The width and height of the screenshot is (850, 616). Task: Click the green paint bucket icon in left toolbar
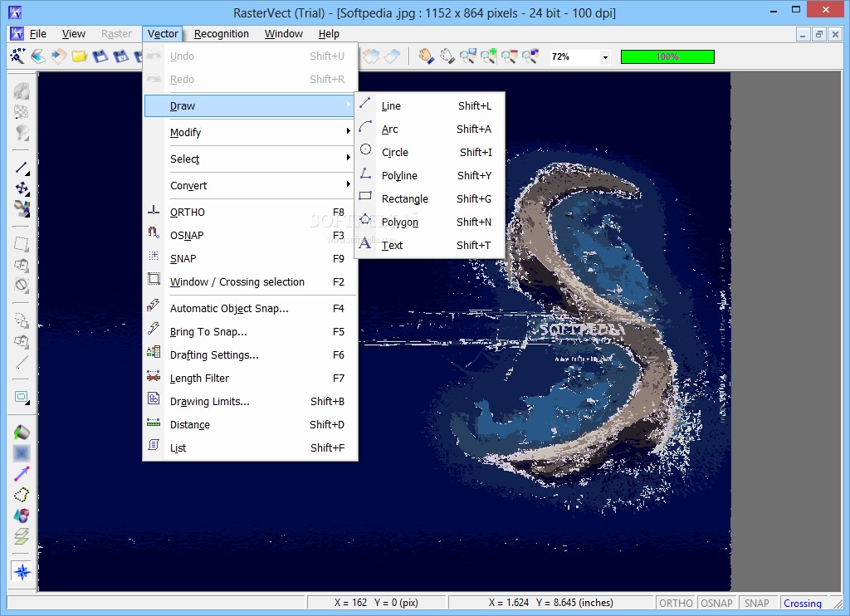[22, 433]
